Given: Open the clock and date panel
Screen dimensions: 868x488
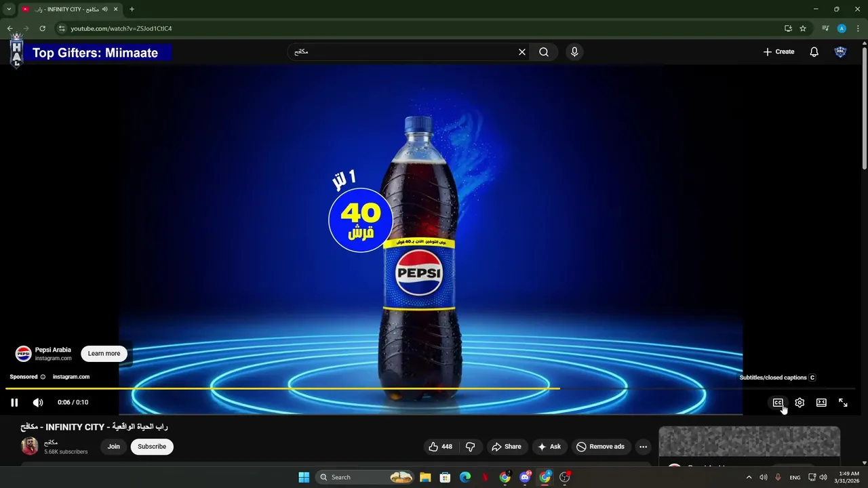Looking at the screenshot, I should 848,477.
